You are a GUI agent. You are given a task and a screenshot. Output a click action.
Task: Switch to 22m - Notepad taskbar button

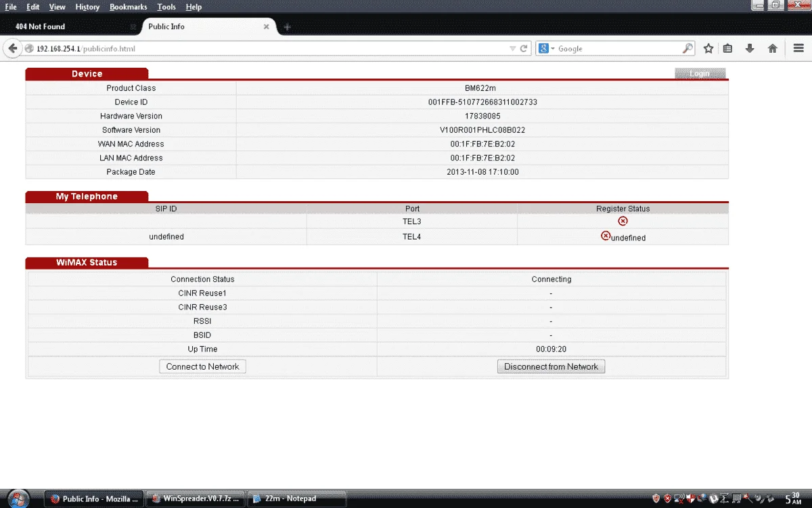point(296,499)
